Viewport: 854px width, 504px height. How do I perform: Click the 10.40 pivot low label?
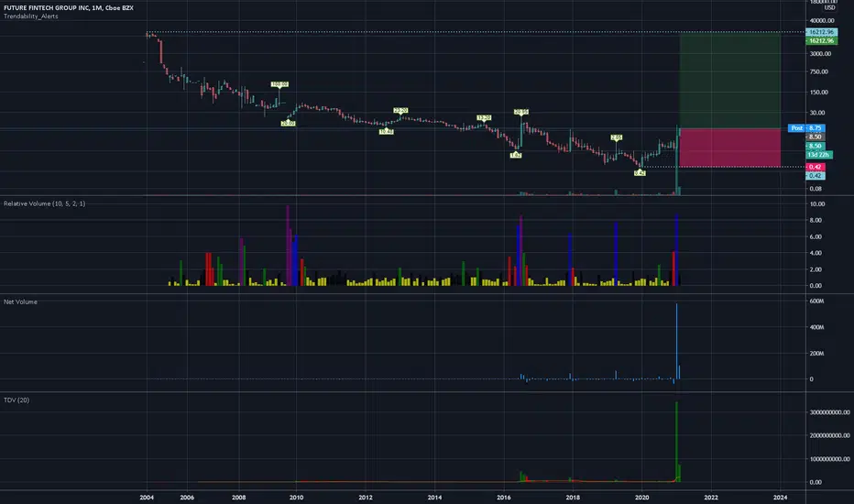386,131
